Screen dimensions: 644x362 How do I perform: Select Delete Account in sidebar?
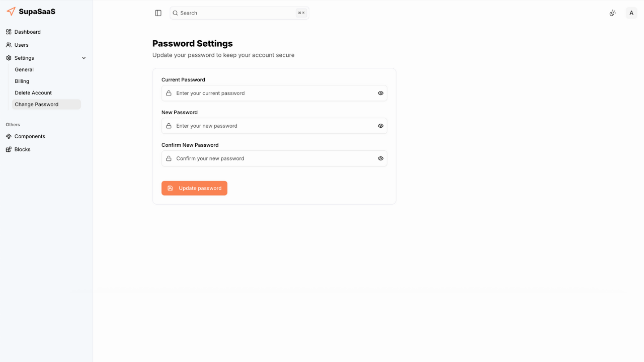click(33, 93)
